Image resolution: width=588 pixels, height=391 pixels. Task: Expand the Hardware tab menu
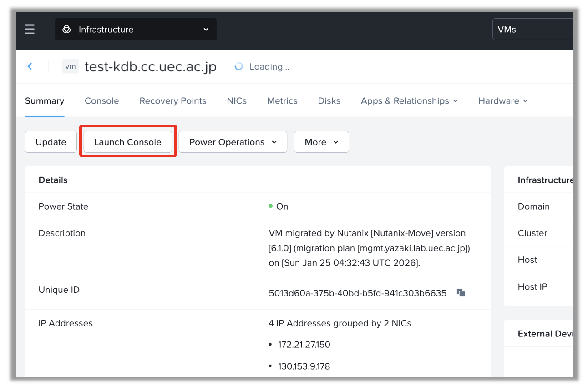[503, 101]
